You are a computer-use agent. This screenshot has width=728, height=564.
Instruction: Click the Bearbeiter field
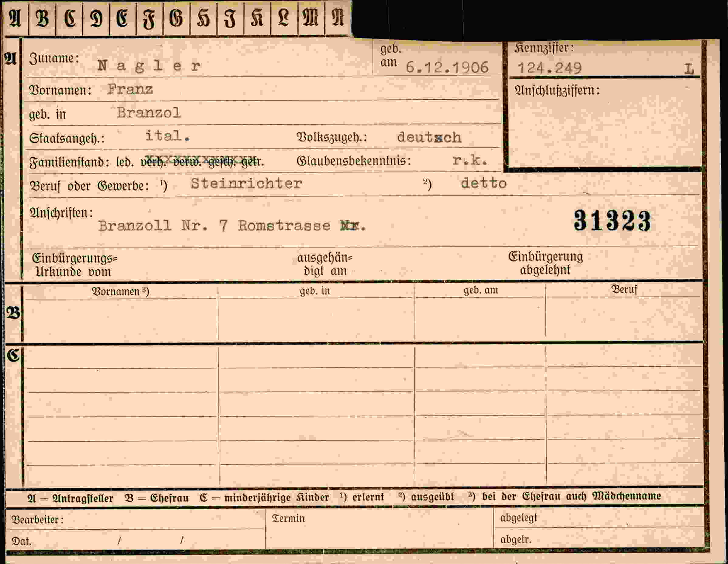click(136, 519)
